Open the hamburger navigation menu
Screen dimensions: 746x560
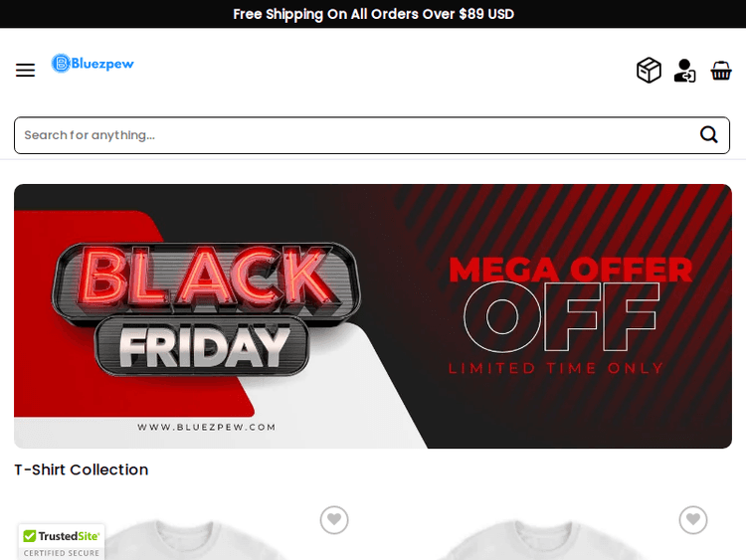pos(25,70)
